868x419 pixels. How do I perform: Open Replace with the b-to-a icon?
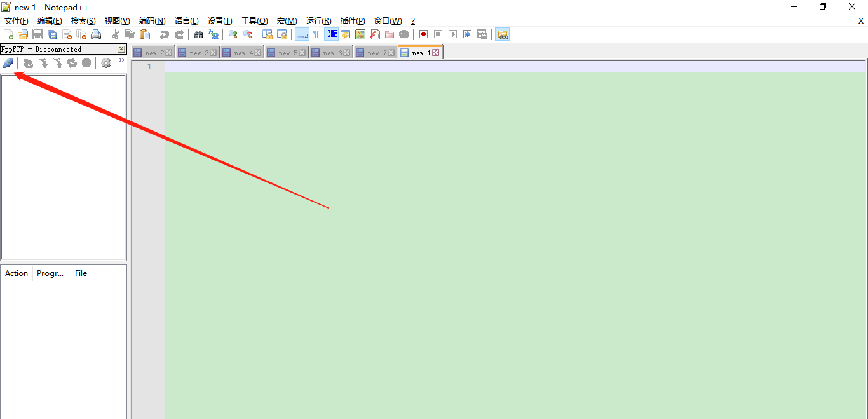pos(214,34)
